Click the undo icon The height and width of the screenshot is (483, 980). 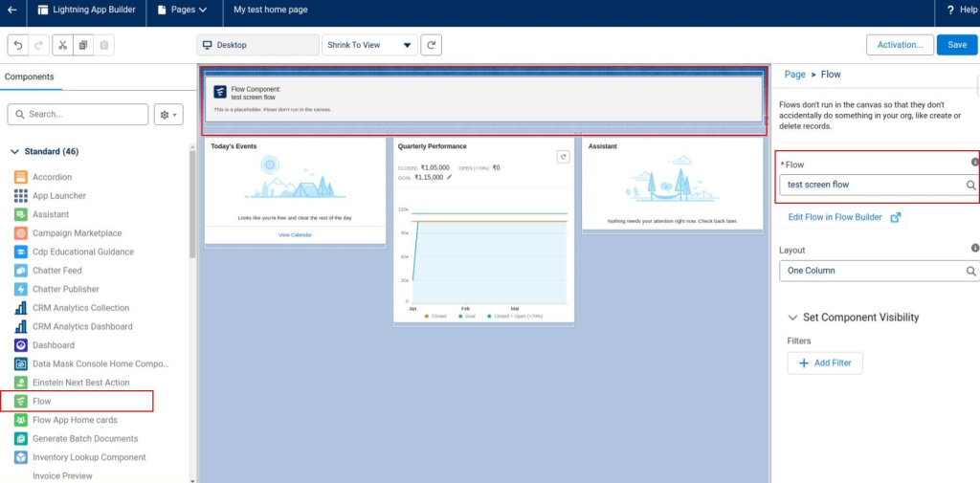[18, 45]
